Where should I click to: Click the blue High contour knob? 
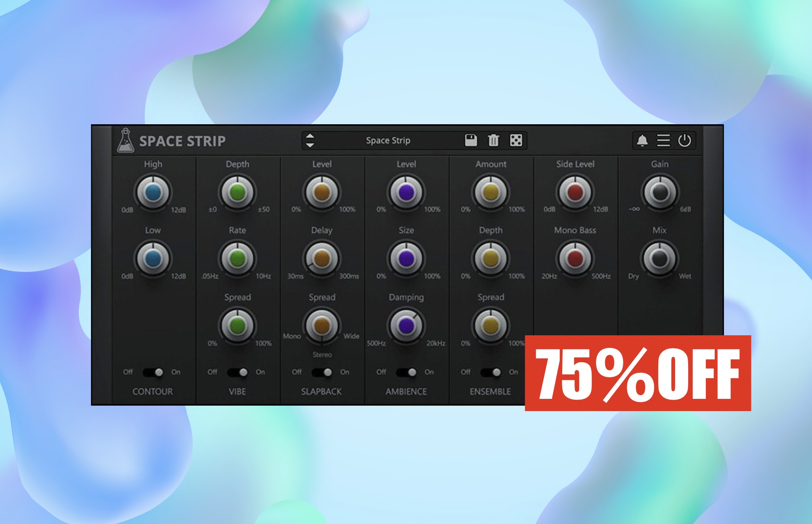[153, 192]
